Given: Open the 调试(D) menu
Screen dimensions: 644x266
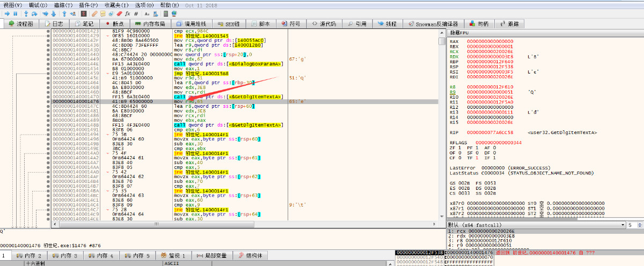Looking at the screenshot, I should [38, 5].
